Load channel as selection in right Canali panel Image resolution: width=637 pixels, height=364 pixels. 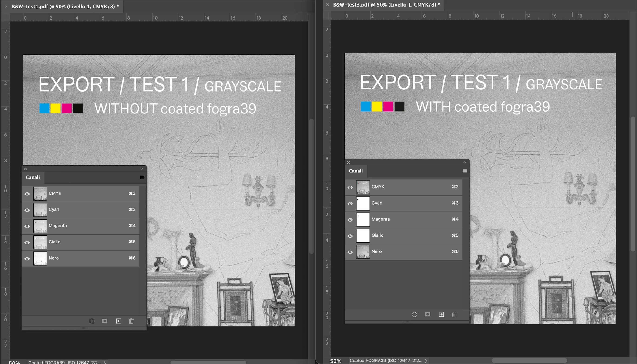click(x=415, y=314)
